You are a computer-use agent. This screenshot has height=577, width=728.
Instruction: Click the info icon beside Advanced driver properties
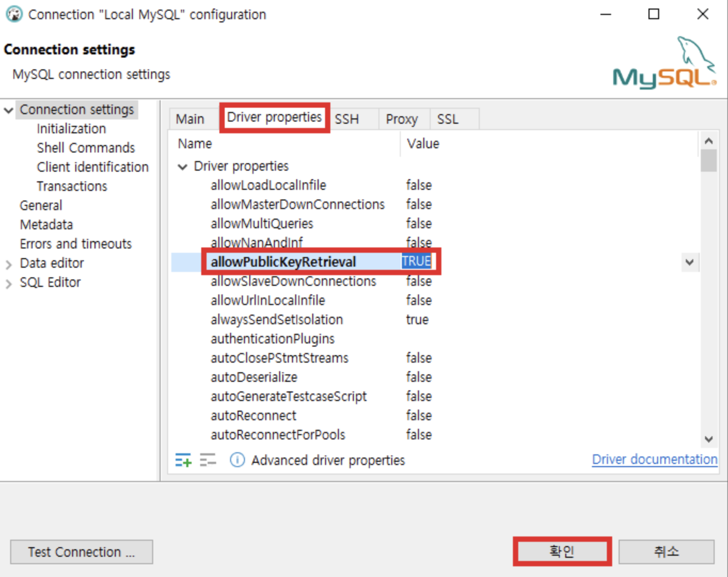pyautogui.click(x=237, y=460)
